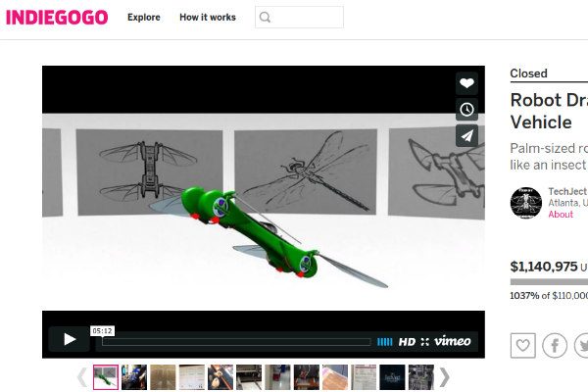The width and height of the screenshot is (588, 392).
Task: Go to Indiegogo homepage via logo
Action: [x=57, y=18]
